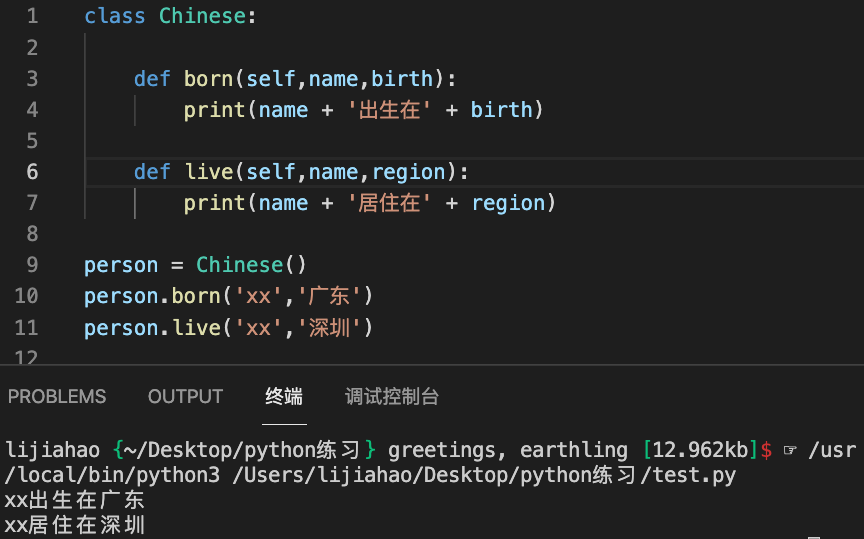Click line number 9 in the gutter
The image size is (864, 539).
coord(33,265)
